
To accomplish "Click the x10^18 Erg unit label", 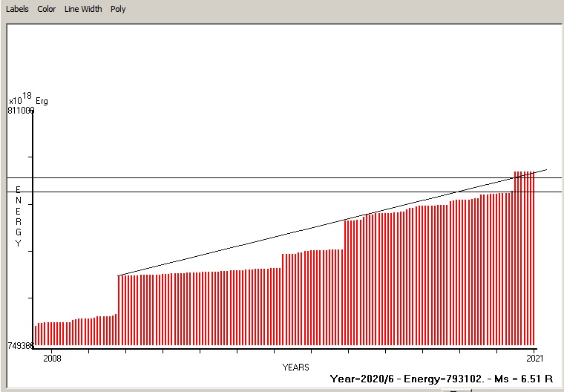I will pos(27,99).
